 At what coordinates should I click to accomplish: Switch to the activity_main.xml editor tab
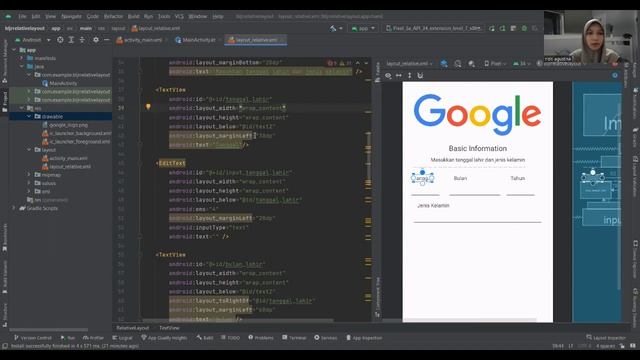point(140,40)
